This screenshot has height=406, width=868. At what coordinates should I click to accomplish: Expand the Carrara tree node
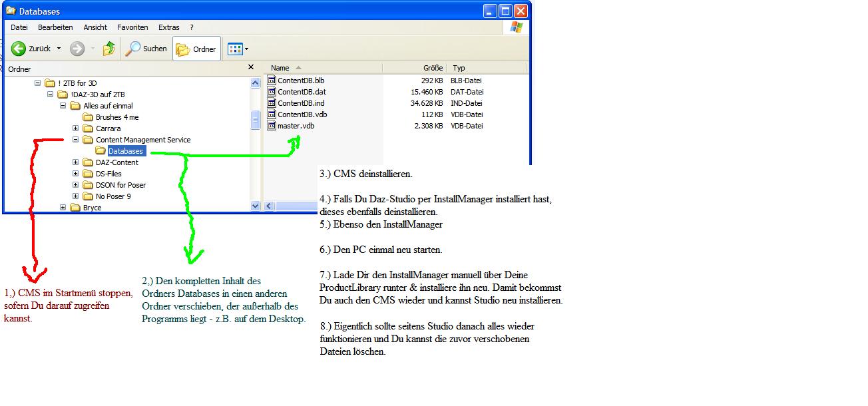pos(76,128)
